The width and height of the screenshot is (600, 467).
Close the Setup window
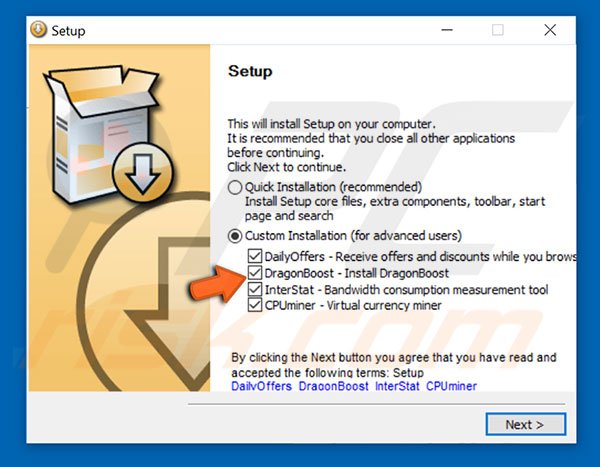pos(550,30)
